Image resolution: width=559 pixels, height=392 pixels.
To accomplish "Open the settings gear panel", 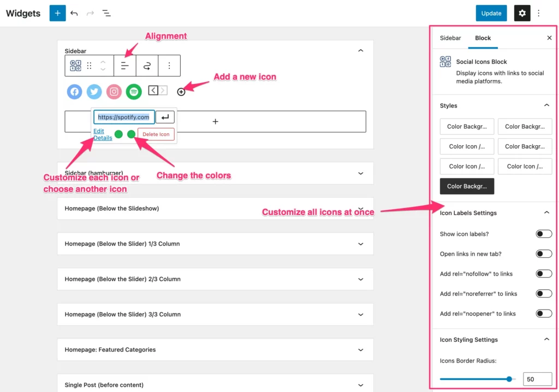I will pos(522,13).
